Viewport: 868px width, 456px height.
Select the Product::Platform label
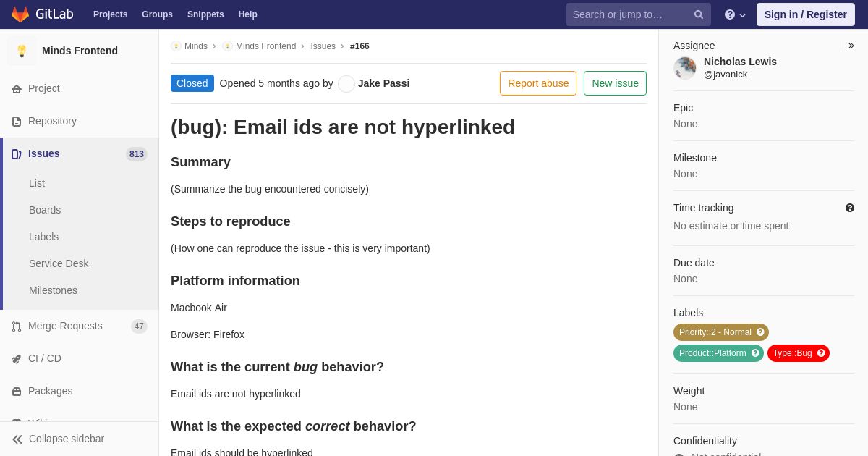(712, 353)
